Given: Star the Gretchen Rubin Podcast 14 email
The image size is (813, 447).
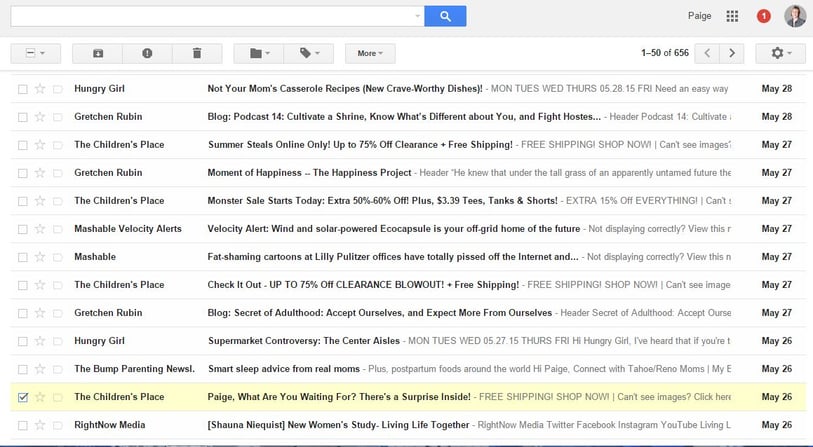Looking at the screenshot, I should coord(40,117).
